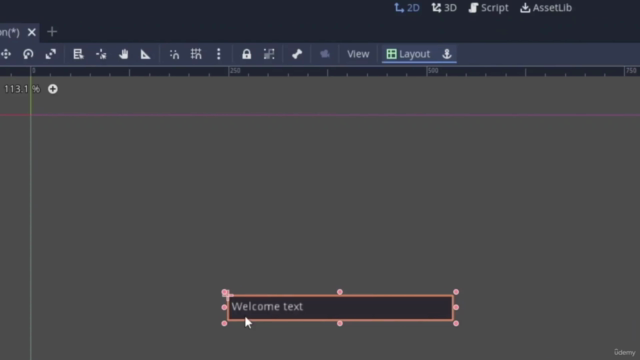Viewport: 640px width, 360px height.
Task: Click the bottom-center resize handle of the Welcome text field
Action: click(x=340, y=323)
